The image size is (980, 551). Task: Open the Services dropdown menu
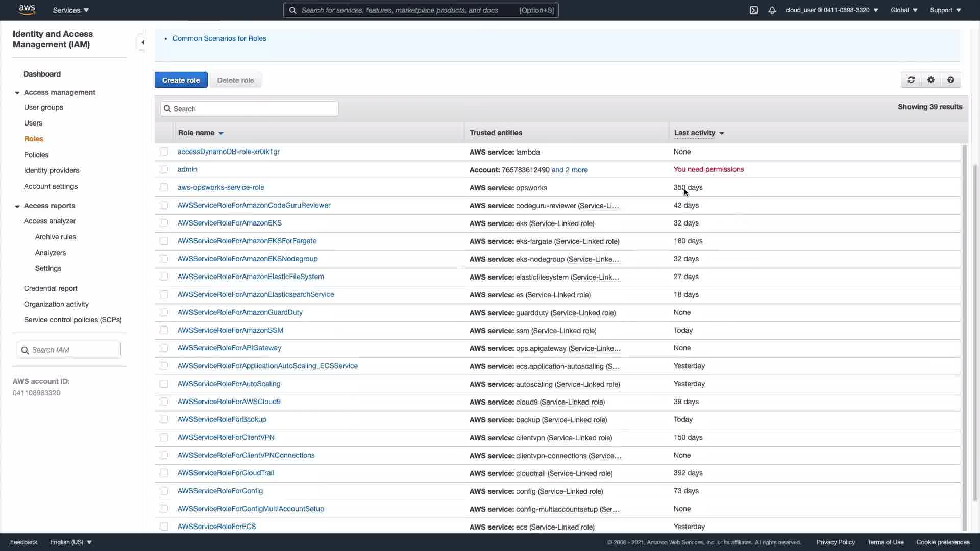pyautogui.click(x=71, y=10)
